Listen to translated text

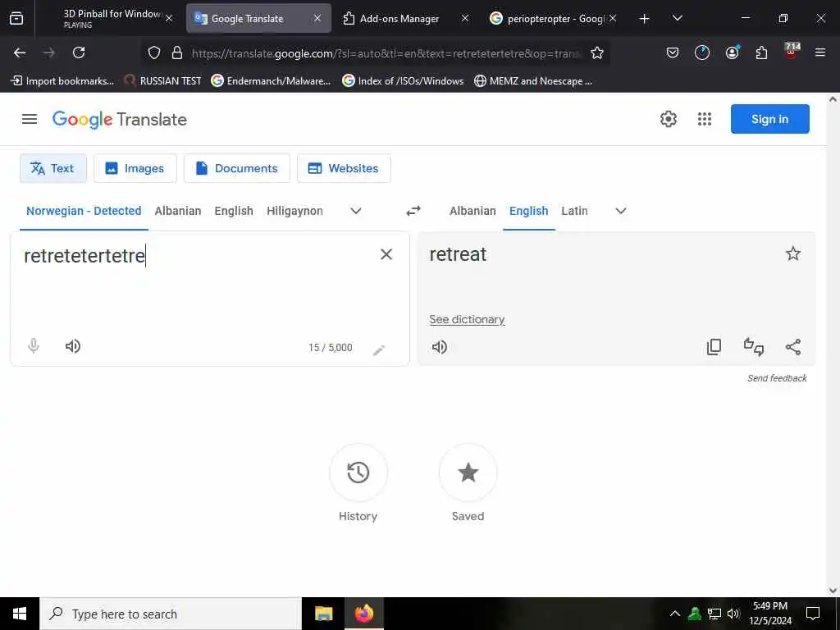pos(440,347)
